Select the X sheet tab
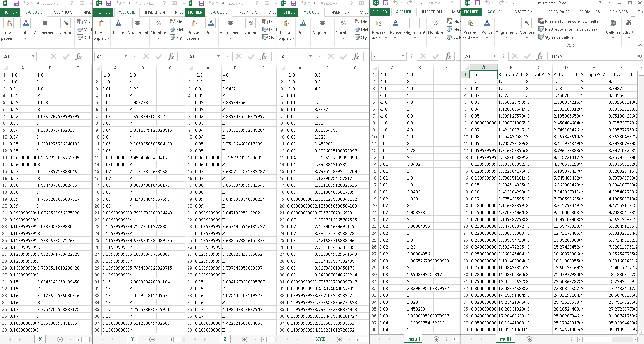This screenshot has width=644, height=344. click(40, 339)
